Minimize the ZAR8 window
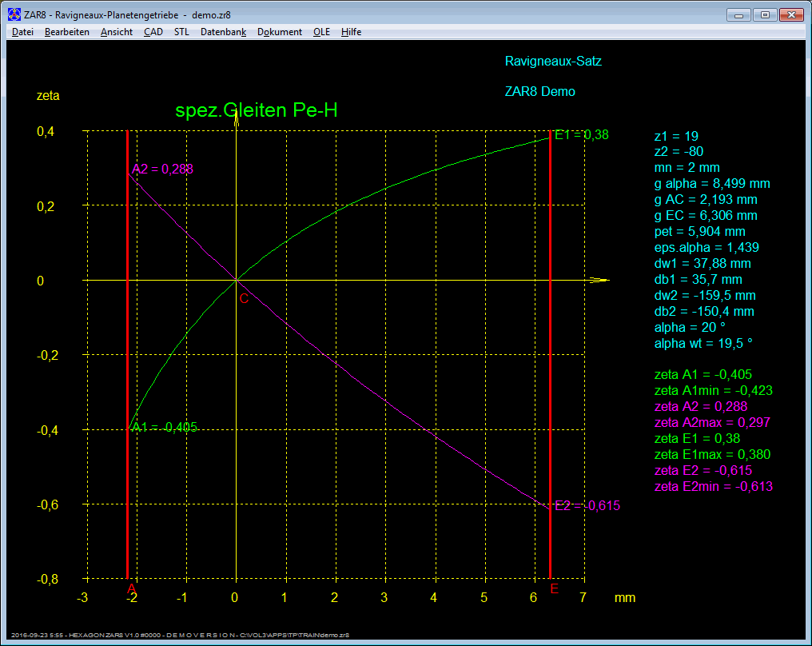Screen dimensions: 812x646 tap(739, 14)
